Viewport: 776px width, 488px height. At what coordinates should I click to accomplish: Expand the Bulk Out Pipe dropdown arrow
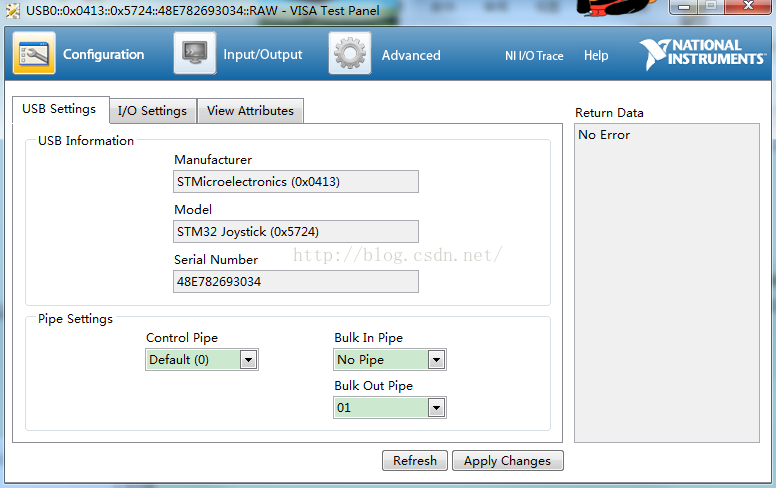pos(436,408)
